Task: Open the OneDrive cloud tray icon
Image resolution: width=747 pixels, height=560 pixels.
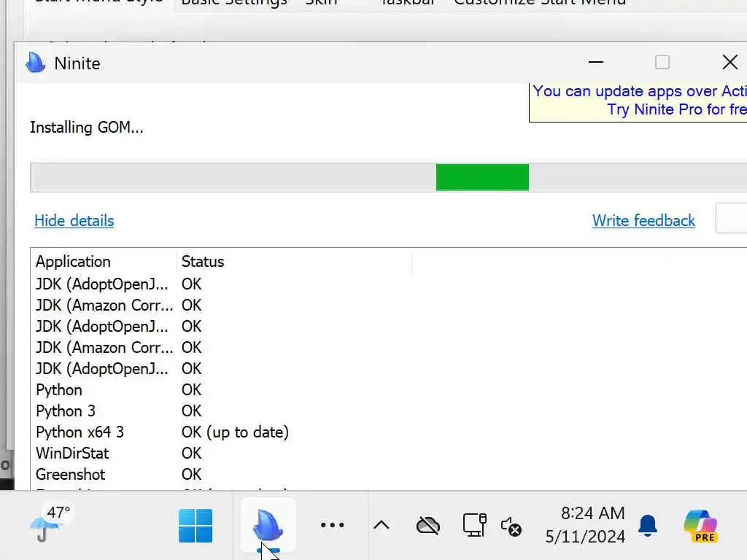Action: (x=427, y=526)
